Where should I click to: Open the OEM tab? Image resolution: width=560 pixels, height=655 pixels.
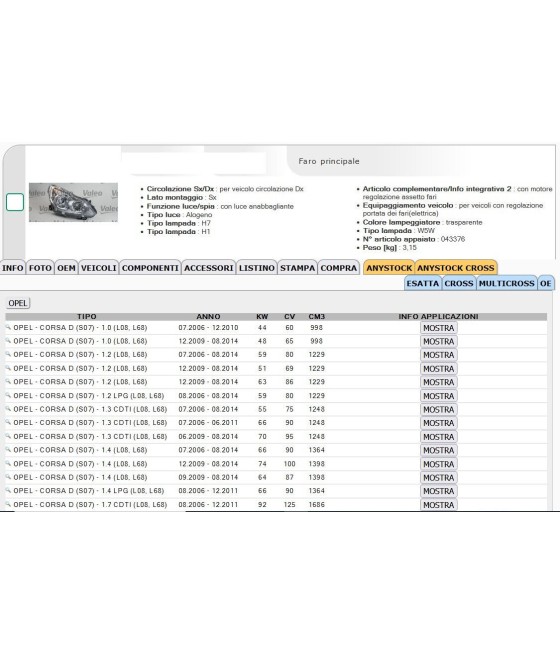[66, 268]
